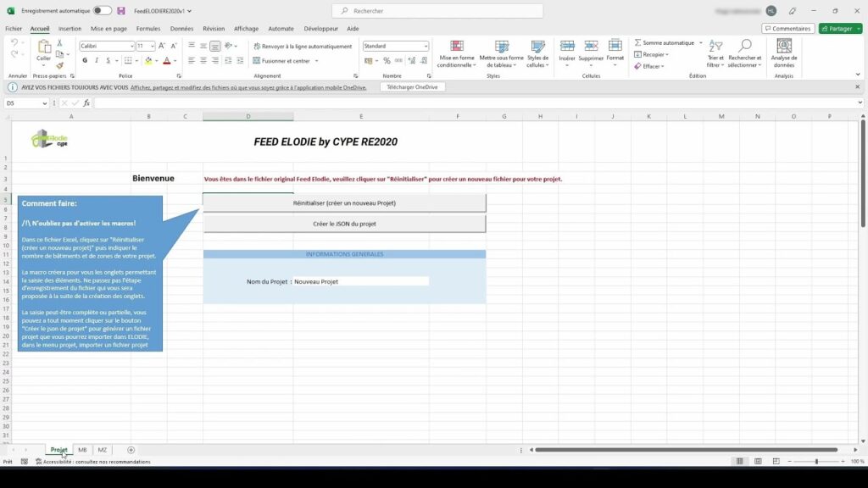
Task: Click Rechercher et sélectionner magnifier
Action: coord(745,47)
